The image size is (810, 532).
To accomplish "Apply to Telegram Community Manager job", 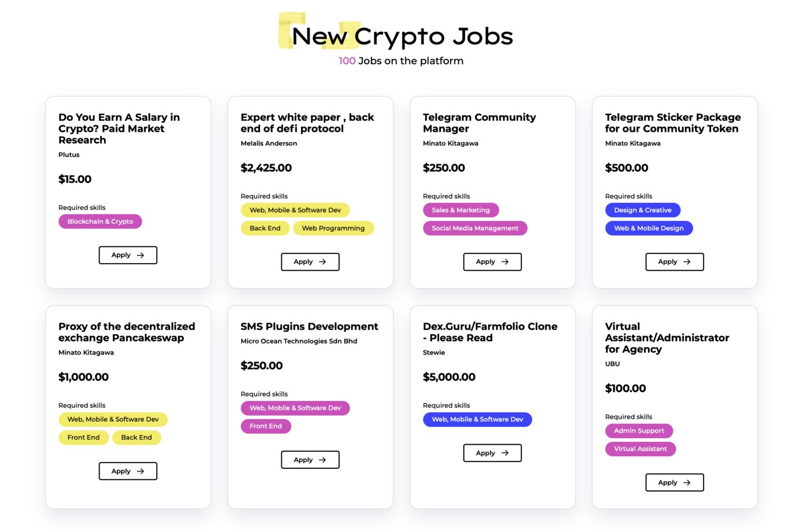I will [492, 262].
